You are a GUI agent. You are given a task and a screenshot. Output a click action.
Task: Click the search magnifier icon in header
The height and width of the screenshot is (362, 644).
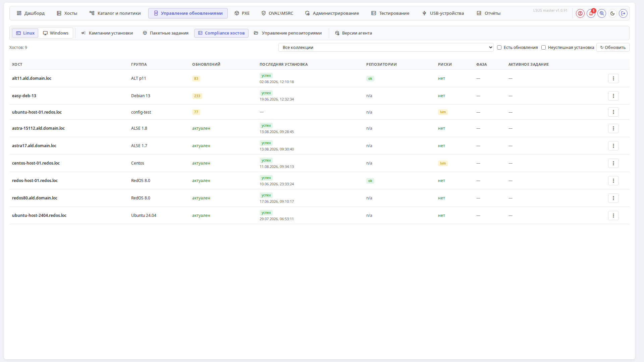point(602,13)
